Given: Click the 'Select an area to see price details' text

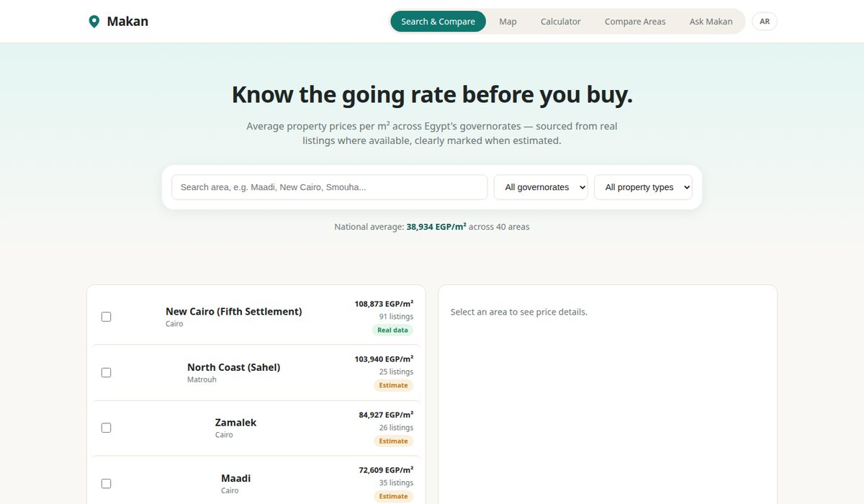Looking at the screenshot, I should (x=519, y=312).
